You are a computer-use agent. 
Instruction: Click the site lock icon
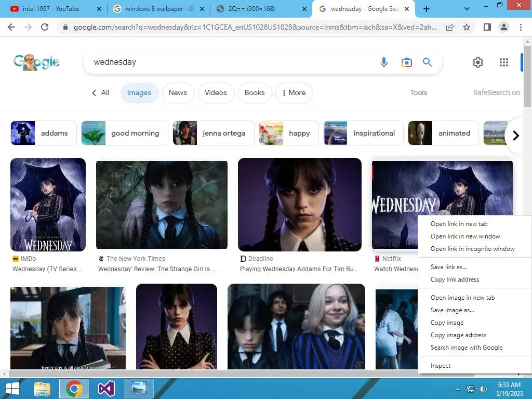(65, 27)
